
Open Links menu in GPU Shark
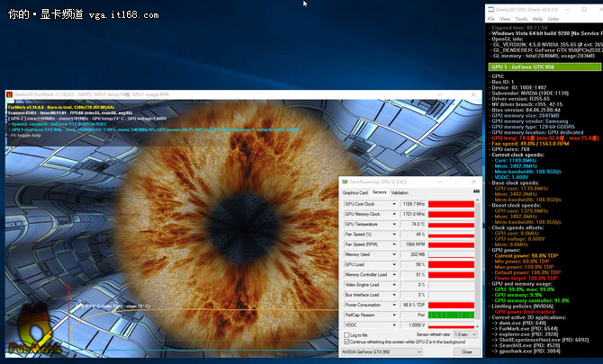[x=553, y=19]
